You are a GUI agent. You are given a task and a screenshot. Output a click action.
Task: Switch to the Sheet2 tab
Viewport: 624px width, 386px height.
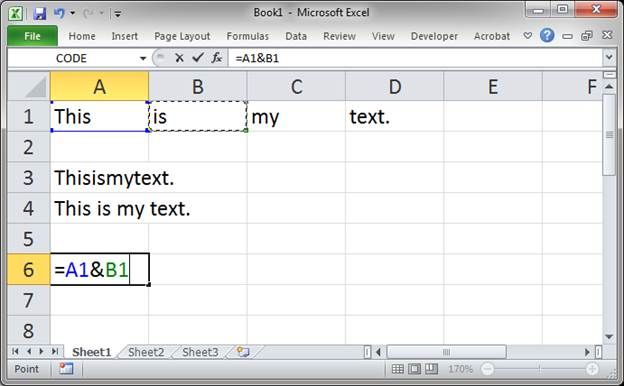point(146,352)
